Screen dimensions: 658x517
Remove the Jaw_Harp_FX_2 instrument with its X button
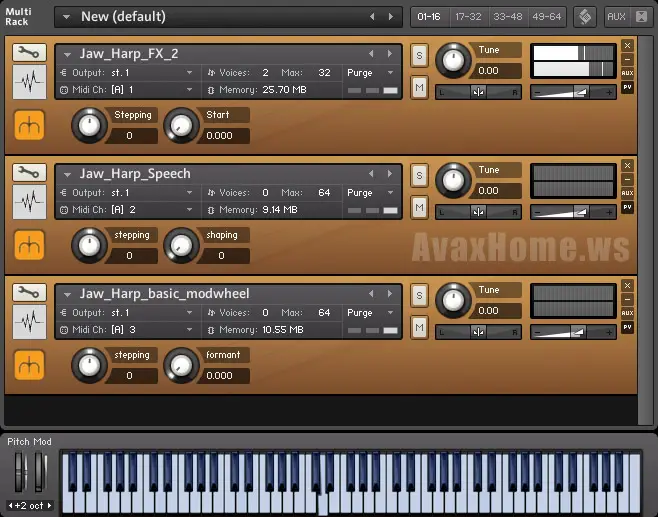627,45
